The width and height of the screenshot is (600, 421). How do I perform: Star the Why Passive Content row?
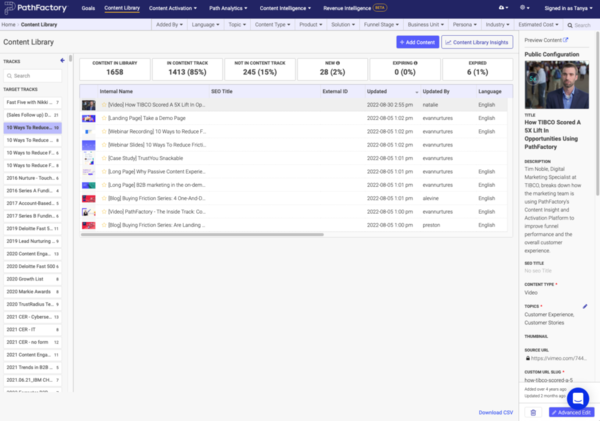click(104, 171)
